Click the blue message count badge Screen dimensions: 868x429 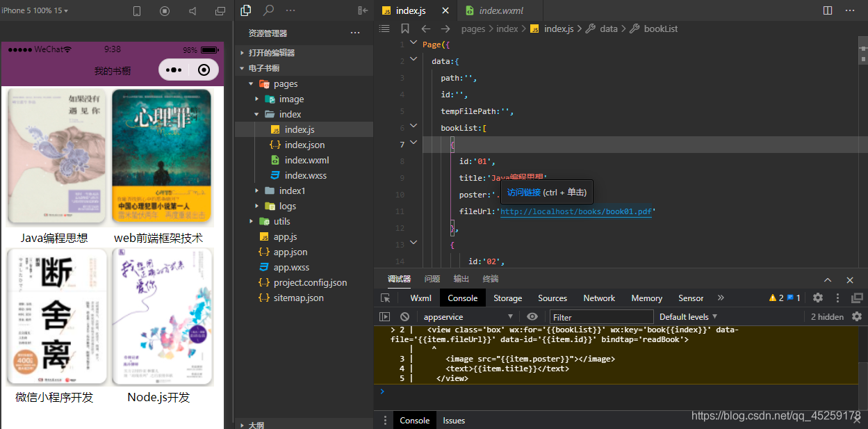(794, 298)
